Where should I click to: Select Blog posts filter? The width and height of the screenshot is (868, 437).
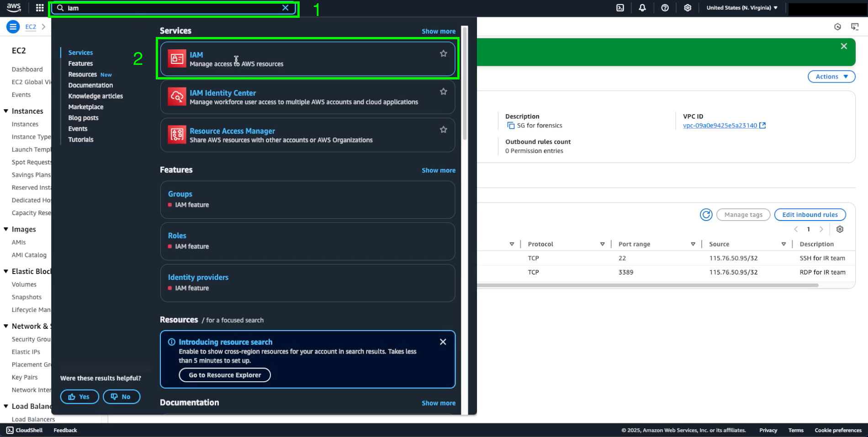[x=83, y=118]
